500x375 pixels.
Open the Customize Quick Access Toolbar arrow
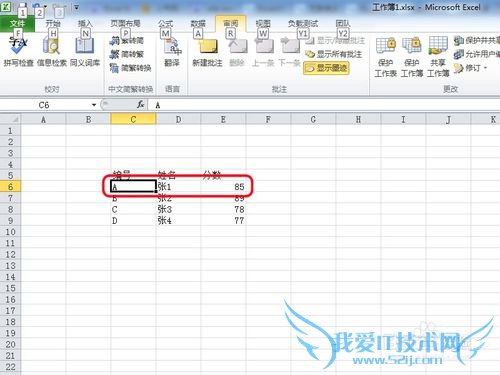point(77,7)
